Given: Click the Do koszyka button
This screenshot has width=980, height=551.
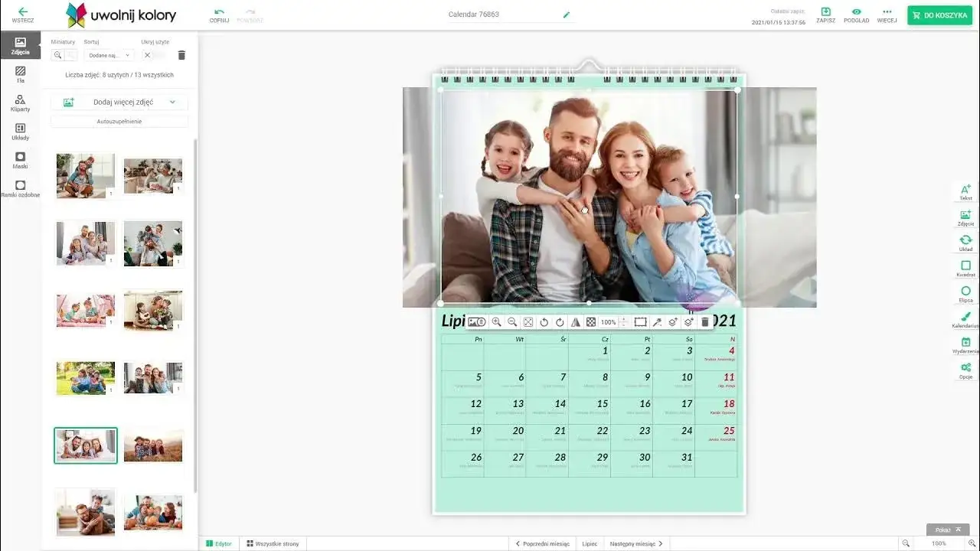Looking at the screenshot, I should tap(939, 15).
